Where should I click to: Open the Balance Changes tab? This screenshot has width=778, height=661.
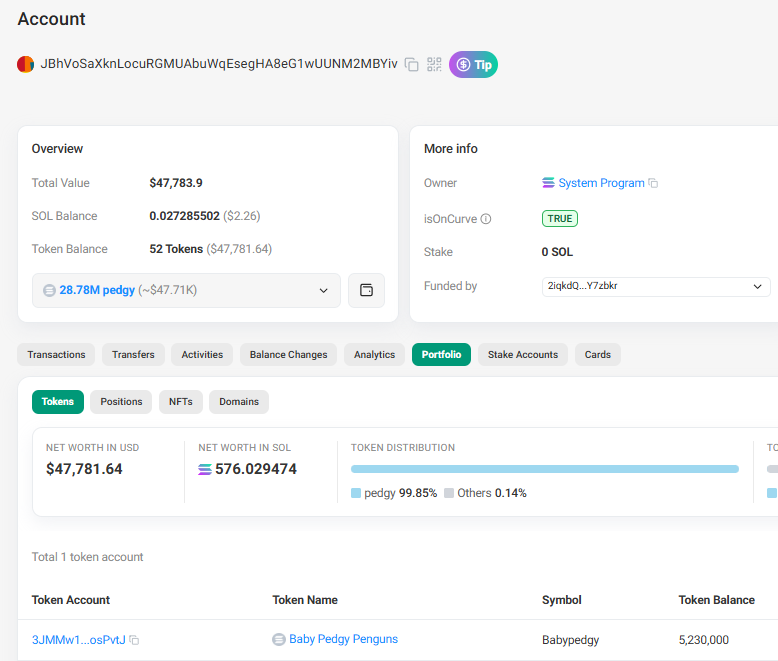coord(288,354)
